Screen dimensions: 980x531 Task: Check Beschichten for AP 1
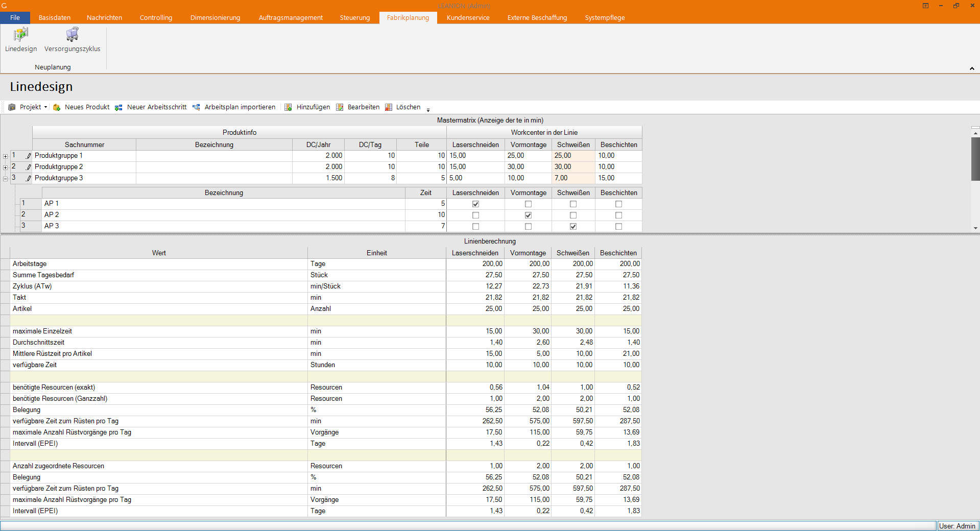pos(618,204)
